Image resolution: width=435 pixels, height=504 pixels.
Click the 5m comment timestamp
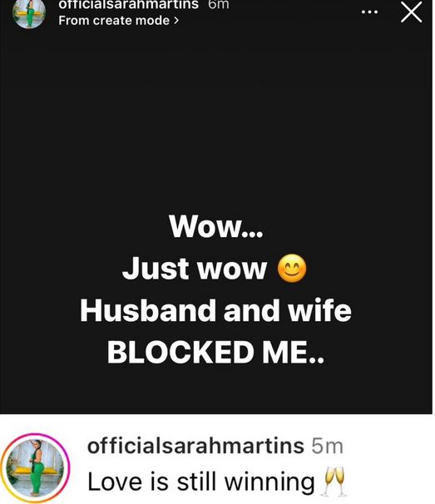pyautogui.click(x=327, y=447)
